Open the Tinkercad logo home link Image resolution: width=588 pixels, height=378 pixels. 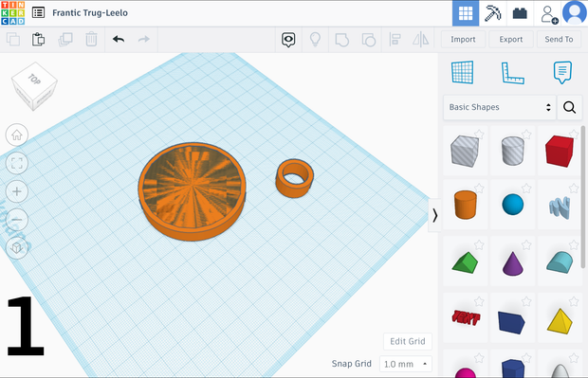(12, 12)
